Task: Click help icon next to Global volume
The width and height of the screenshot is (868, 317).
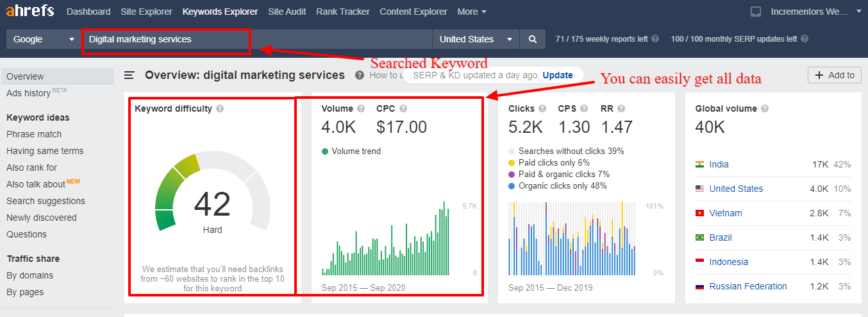Action: pyautogui.click(x=765, y=108)
